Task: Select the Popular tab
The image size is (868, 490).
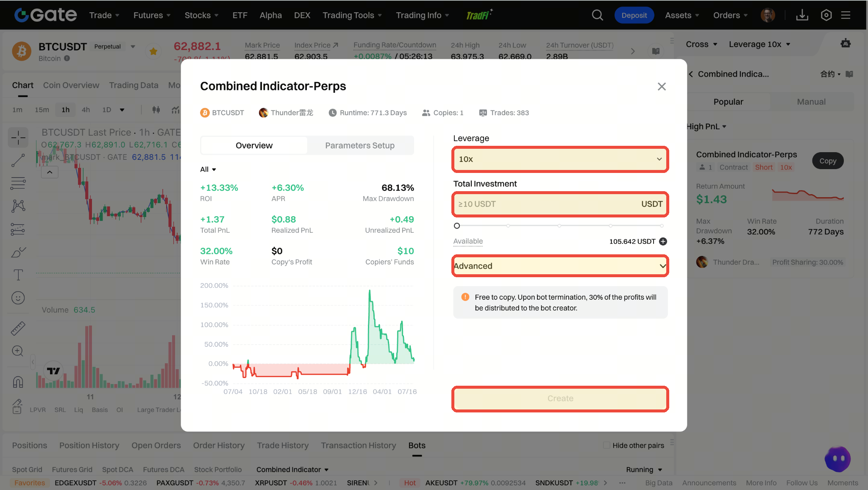Action: (x=728, y=102)
